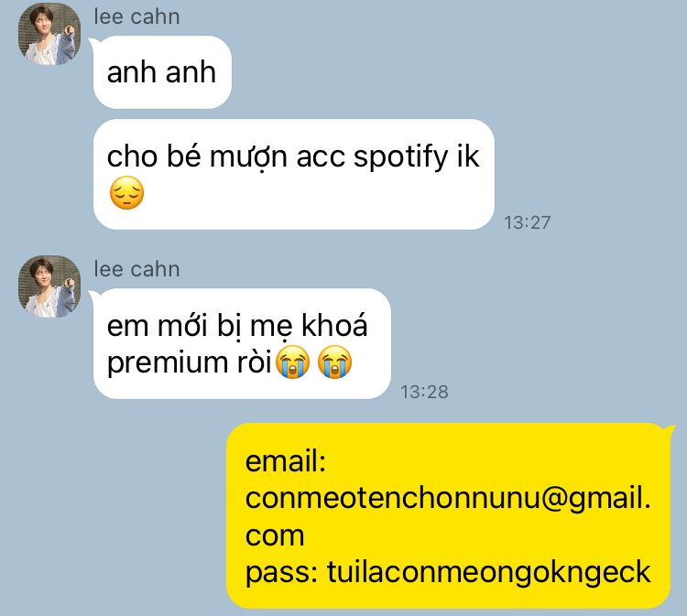Select the second 'lee cahn' sender name
The width and height of the screenshot is (687, 616).
136,269
